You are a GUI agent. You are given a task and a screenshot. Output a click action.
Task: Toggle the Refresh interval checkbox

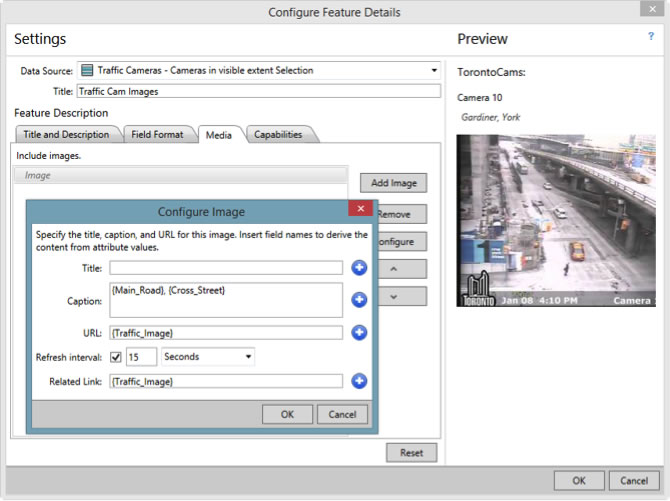pos(116,357)
